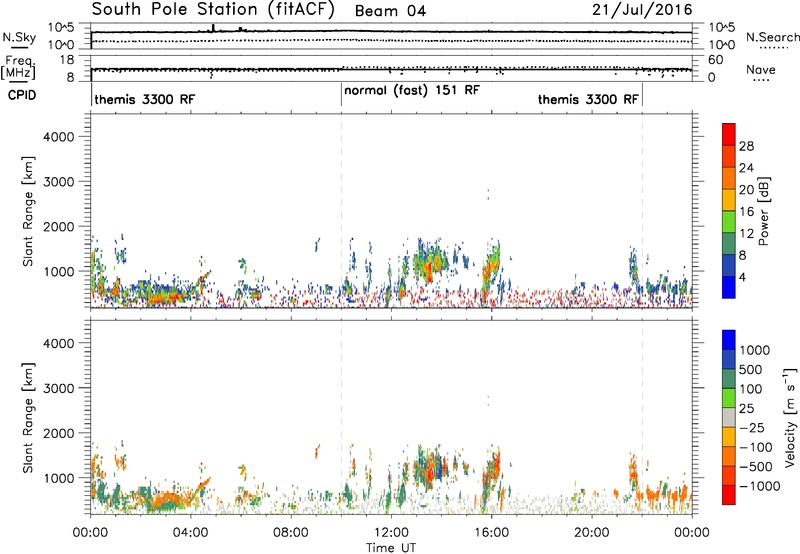The height and width of the screenshot is (554, 800).
Task: Click the 4 tick on Power colorbar
Action: pyautogui.click(x=743, y=277)
